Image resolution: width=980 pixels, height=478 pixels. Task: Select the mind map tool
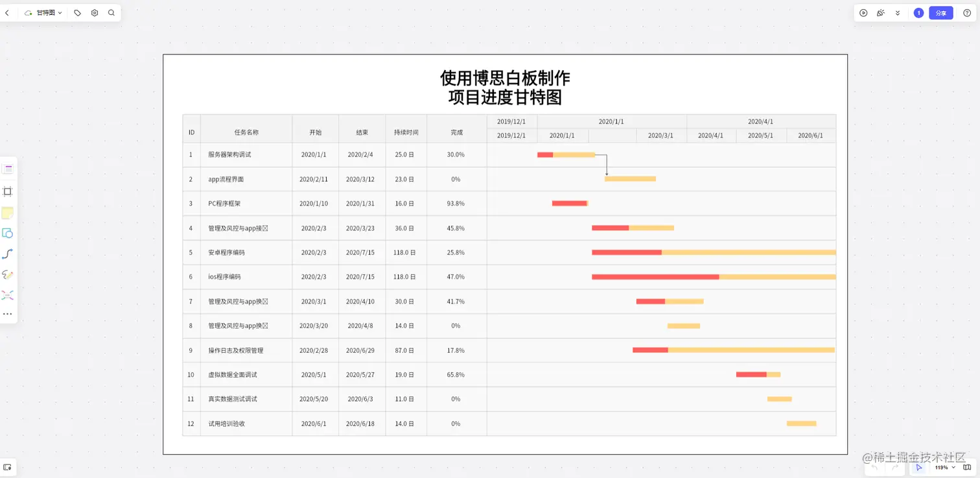click(x=8, y=295)
